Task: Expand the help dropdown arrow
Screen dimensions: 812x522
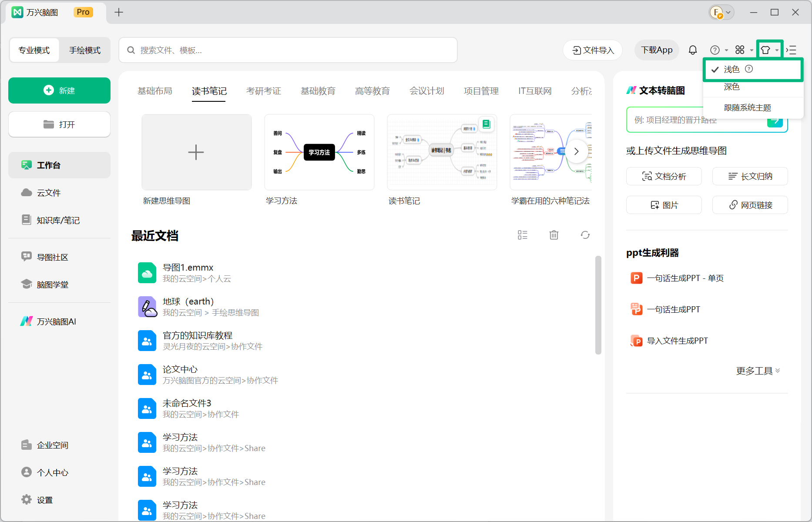Action: 726,50
